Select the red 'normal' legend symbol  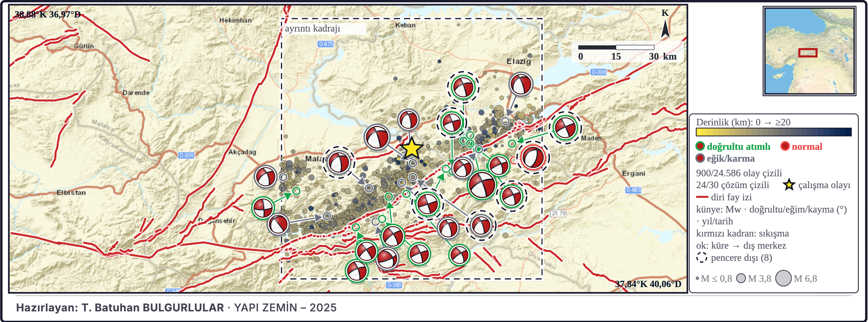(x=785, y=146)
